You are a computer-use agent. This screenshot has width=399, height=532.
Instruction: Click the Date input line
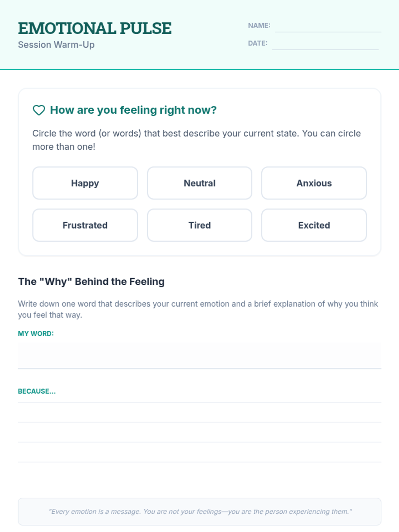[325, 45]
